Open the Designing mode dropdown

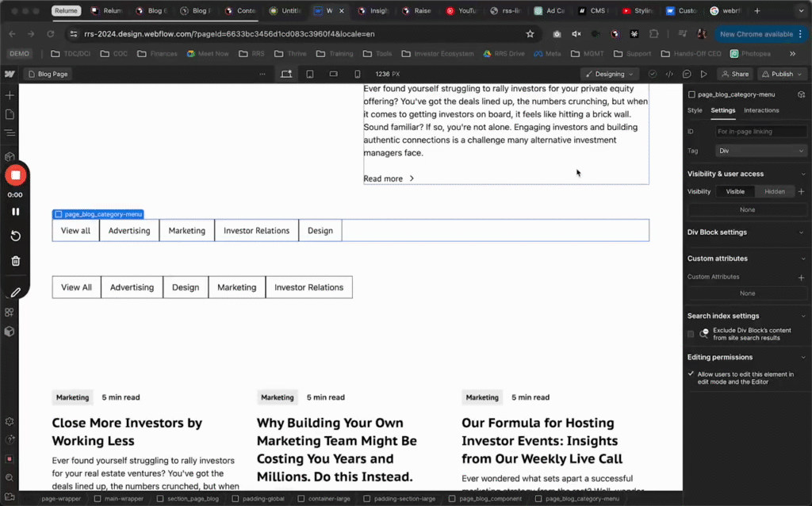click(609, 74)
